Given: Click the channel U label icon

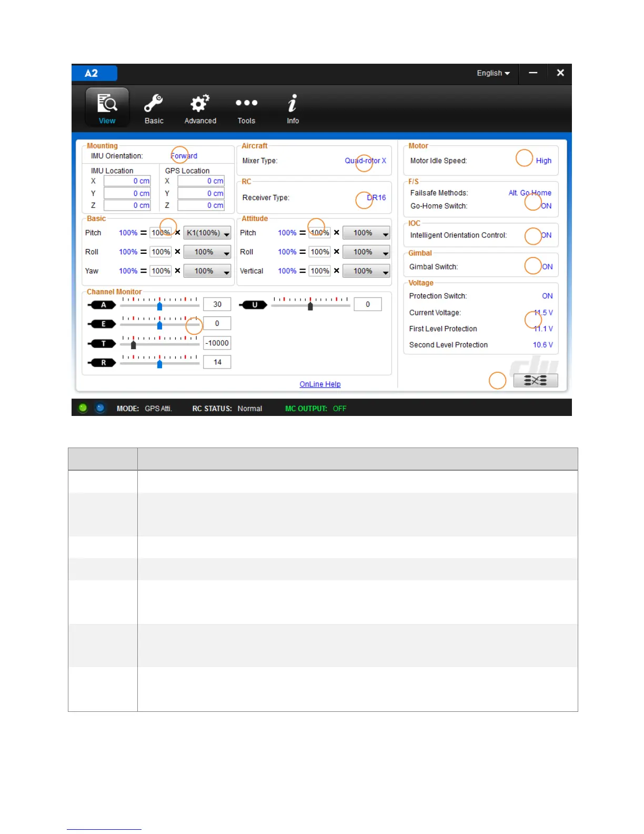Looking at the screenshot, I should (x=253, y=305).
